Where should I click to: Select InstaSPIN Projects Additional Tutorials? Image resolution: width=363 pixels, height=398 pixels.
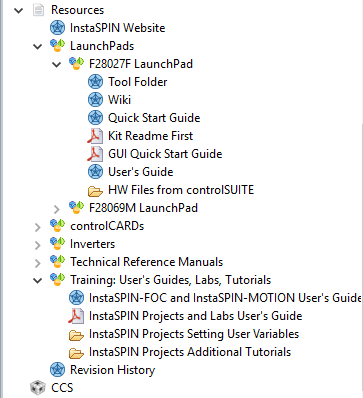pyautogui.click(x=190, y=352)
